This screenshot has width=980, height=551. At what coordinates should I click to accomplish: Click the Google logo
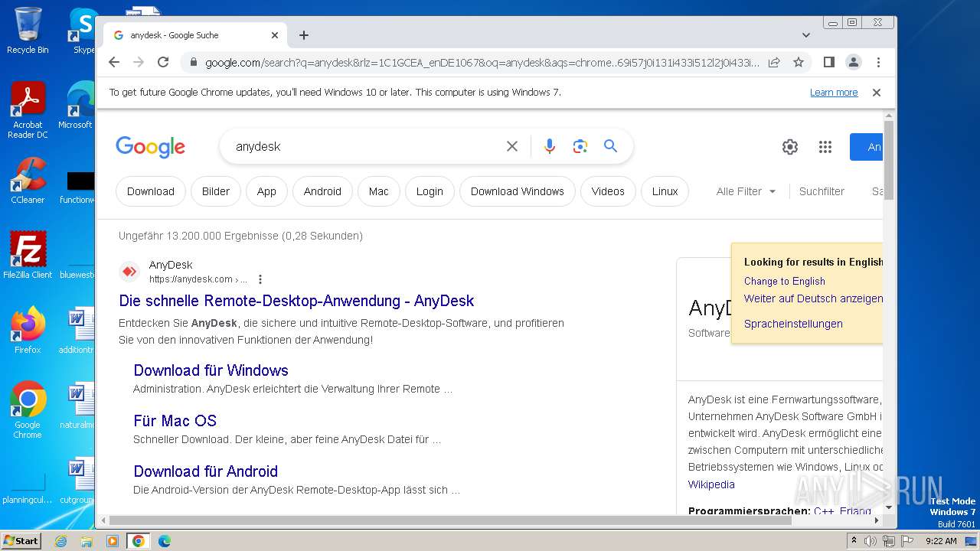click(x=150, y=147)
